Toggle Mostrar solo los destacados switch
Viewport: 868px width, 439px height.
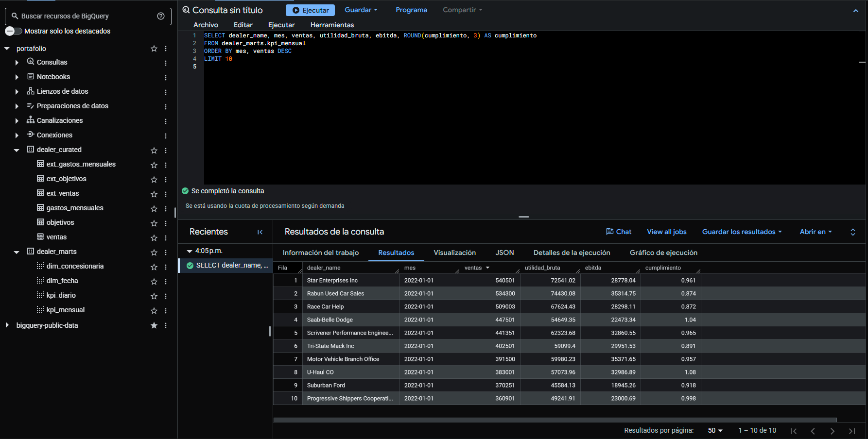(x=14, y=31)
